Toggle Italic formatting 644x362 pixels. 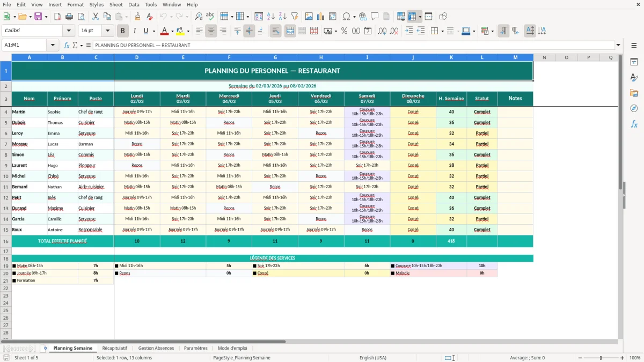(x=134, y=31)
